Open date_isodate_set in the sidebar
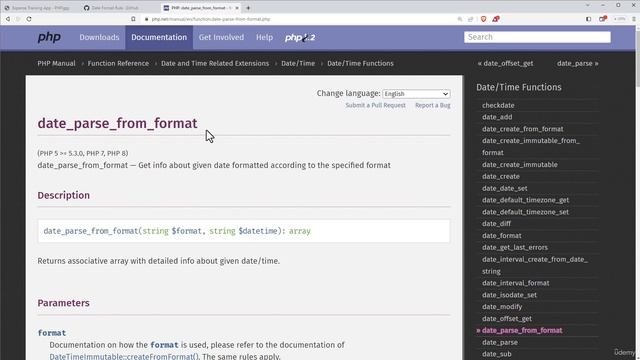Image resolution: width=640 pixels, height=360 pixels. pos(509,295)
